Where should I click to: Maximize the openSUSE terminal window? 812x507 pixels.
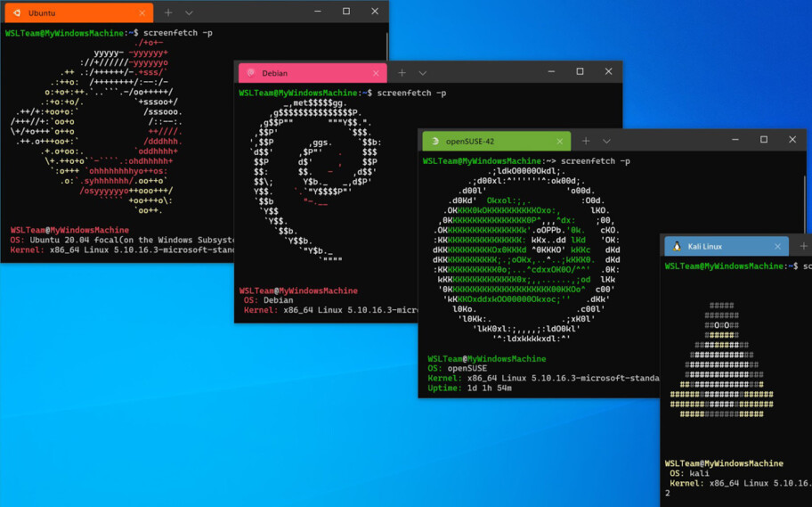[x=764, y=140]
